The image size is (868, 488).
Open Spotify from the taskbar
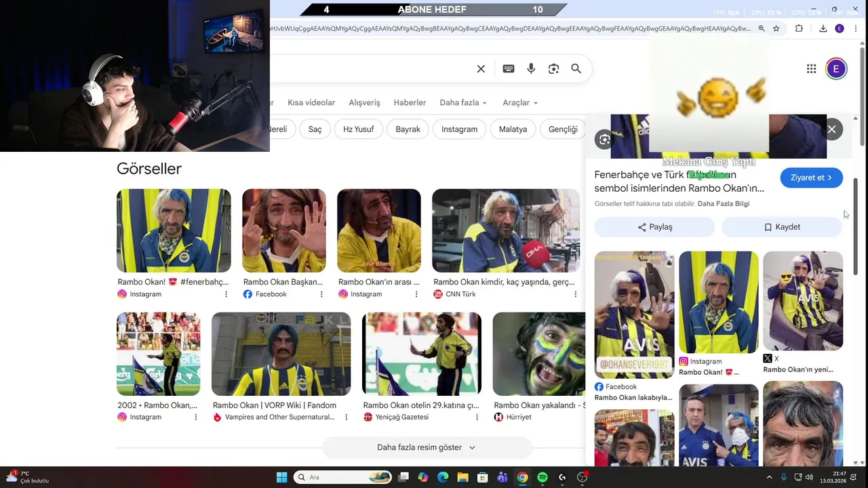(x=542, y=477)
